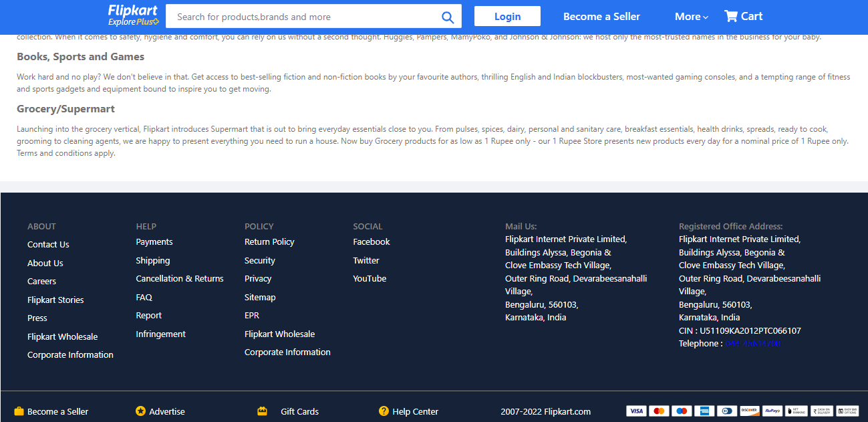Open the Flipkart Stories link
Image resolution: width=868 pixels, height=422 pixels.
click(55, 300)
